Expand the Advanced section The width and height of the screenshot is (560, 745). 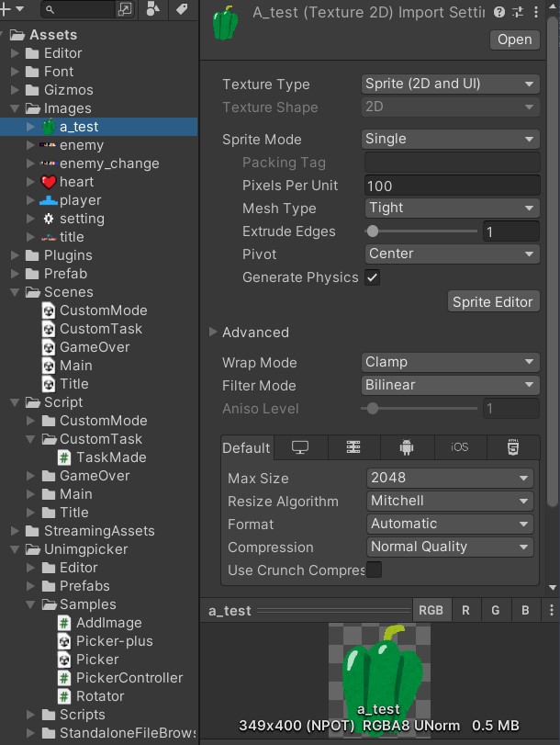click(x=213, y=333)
